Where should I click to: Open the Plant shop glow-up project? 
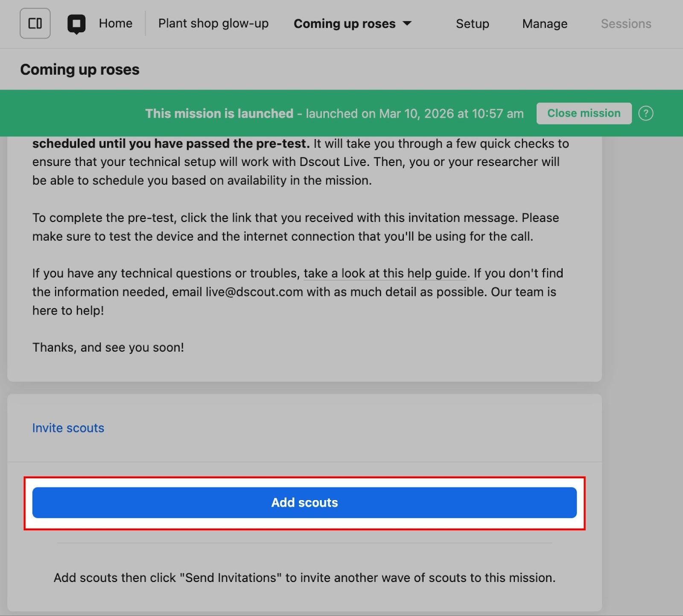[x=213, y=23]
